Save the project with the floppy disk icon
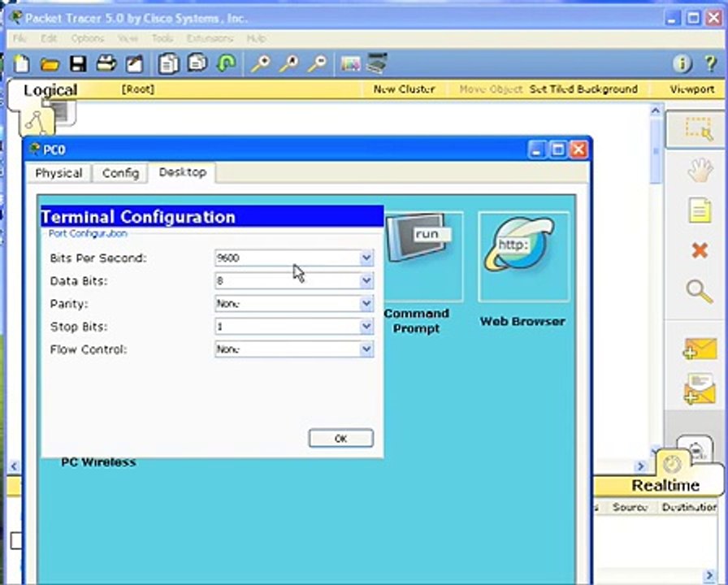This screenshot has width=728, height=585. click(78, 63)
